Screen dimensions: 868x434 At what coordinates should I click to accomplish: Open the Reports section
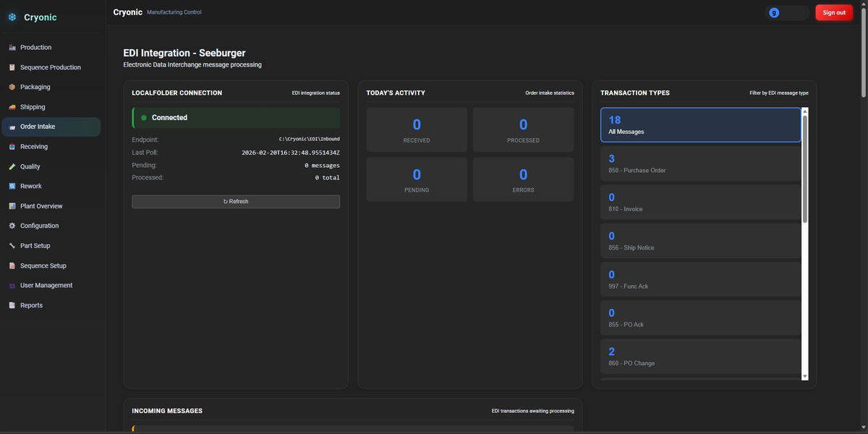click(x=31, y=305)
